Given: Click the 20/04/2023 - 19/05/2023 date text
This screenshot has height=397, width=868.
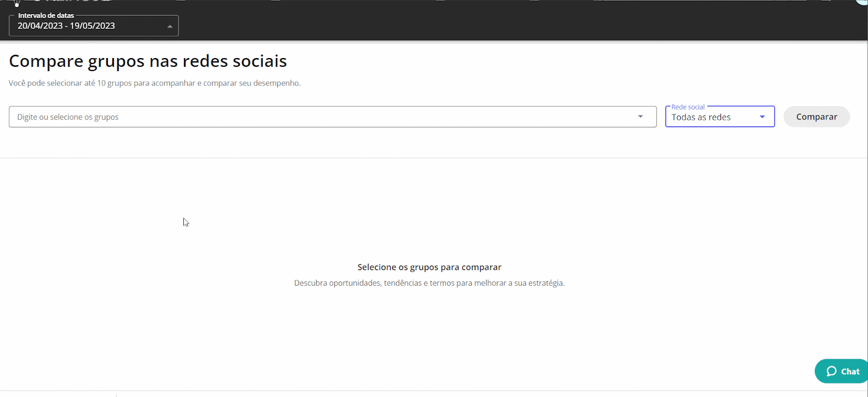Looking at the screenshot, I should coord(66,26).
